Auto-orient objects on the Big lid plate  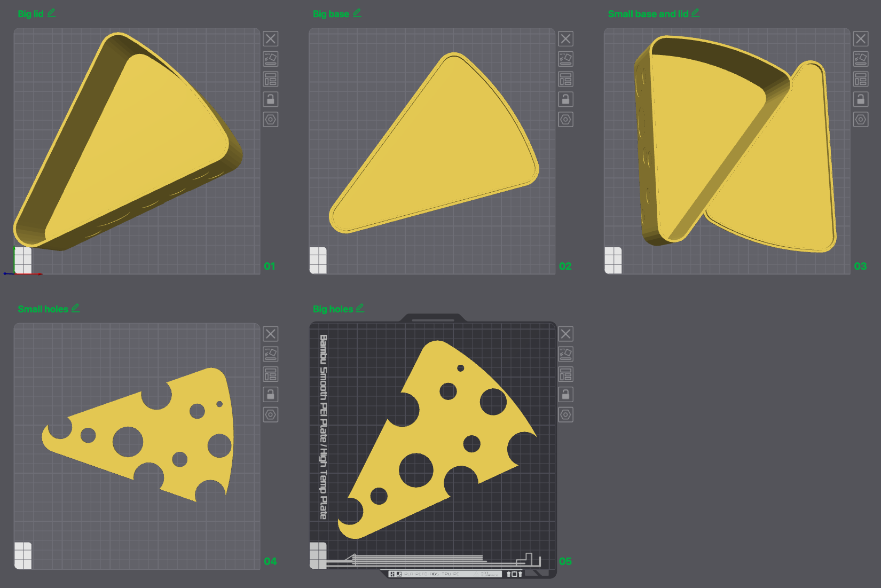(271, 59)
